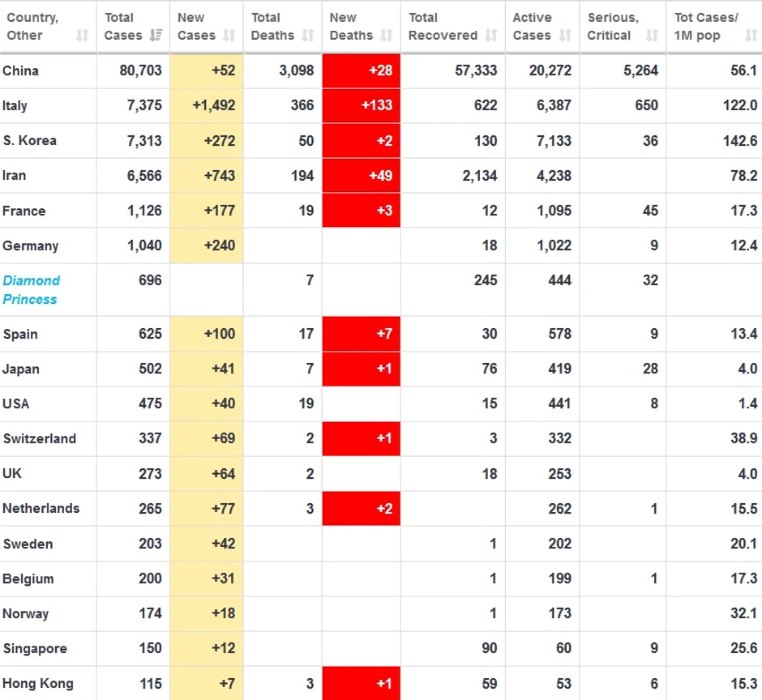Sort by New Cases arrow icon
This screenshot has width=762, height=700.
(x=229, y=36)
